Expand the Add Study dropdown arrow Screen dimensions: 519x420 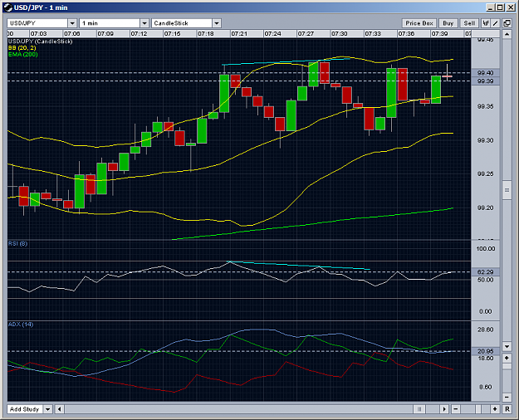coord(48,409)
